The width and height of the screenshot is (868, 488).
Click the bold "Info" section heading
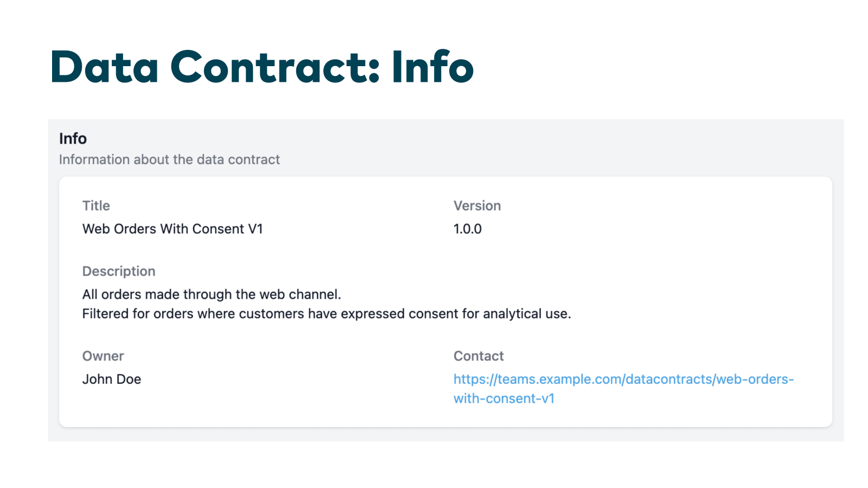point(73,139)
